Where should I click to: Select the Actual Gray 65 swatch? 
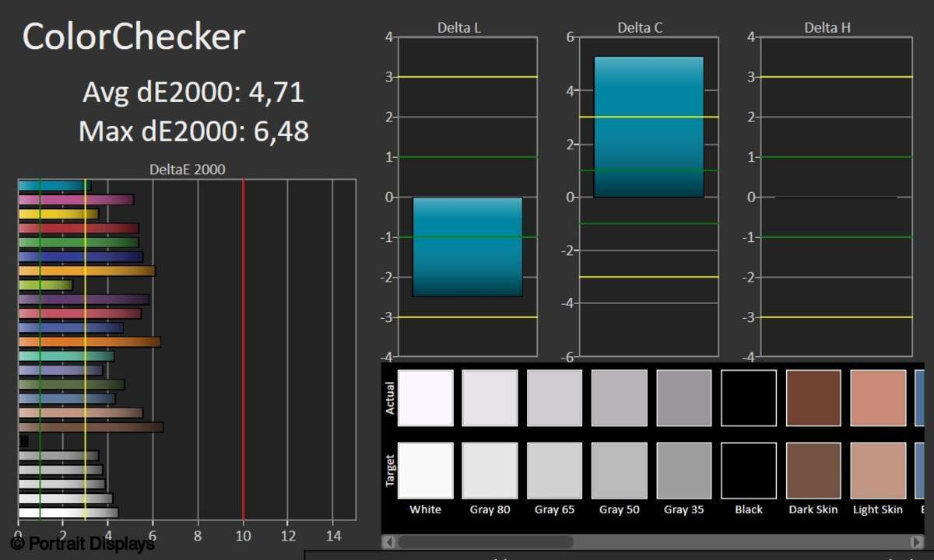[x=554, y=398]
